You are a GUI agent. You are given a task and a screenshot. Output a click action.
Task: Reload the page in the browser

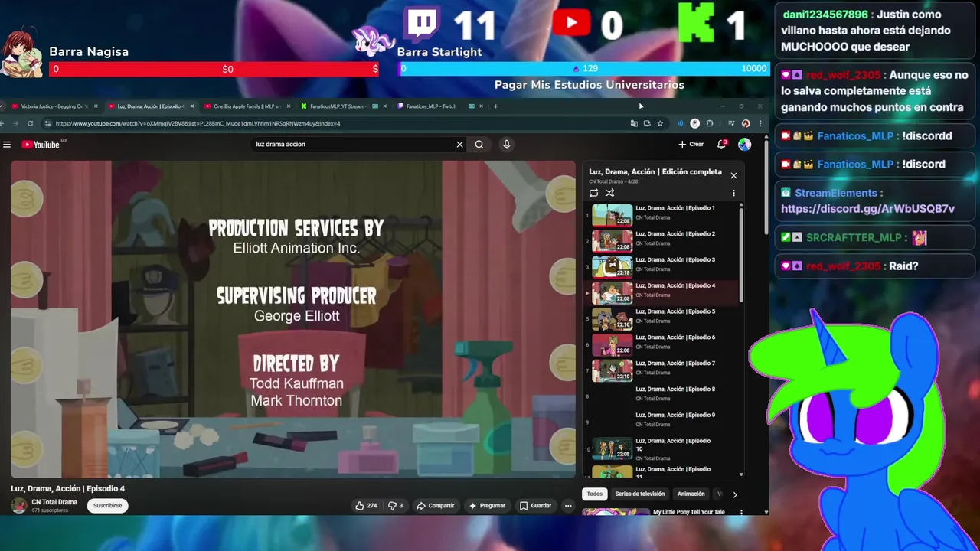(x=31, y=123)
